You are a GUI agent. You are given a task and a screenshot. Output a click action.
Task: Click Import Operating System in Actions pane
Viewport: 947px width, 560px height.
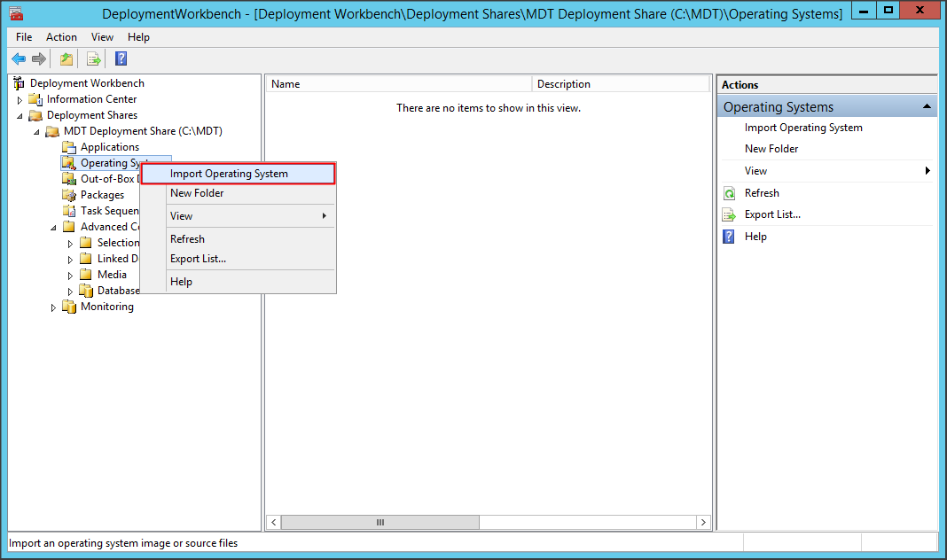click(802, 128)
